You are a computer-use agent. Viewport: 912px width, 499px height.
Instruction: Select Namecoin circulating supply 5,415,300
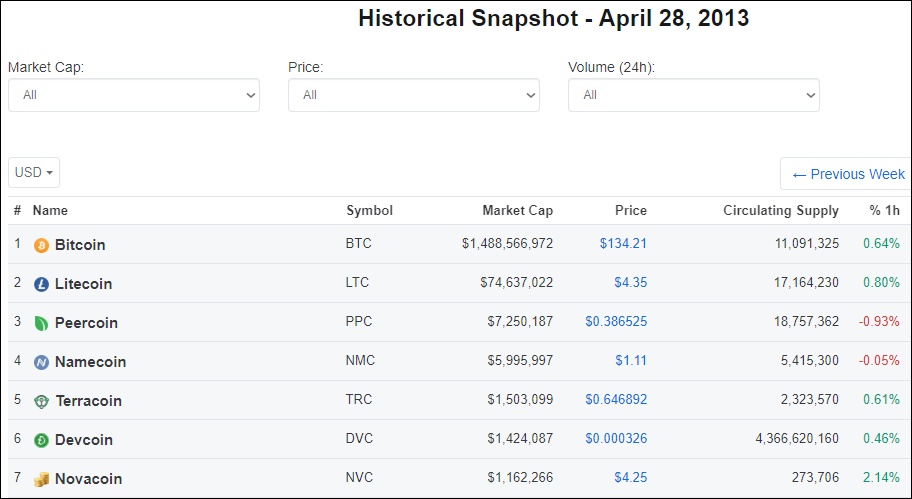810,360
